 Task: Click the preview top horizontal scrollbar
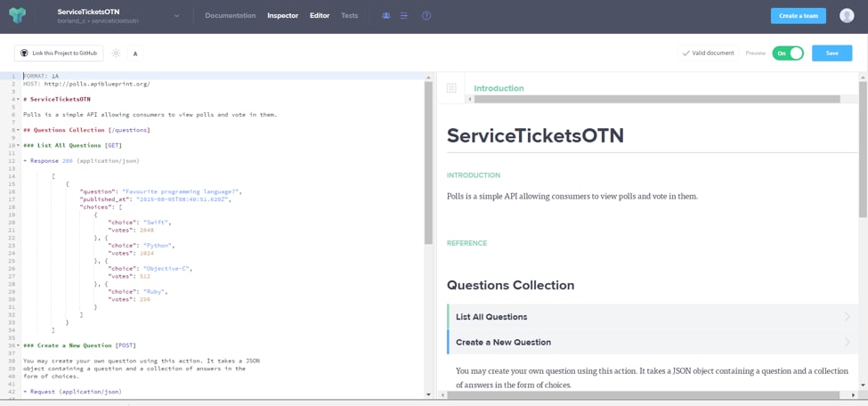[x=657, y=99]
